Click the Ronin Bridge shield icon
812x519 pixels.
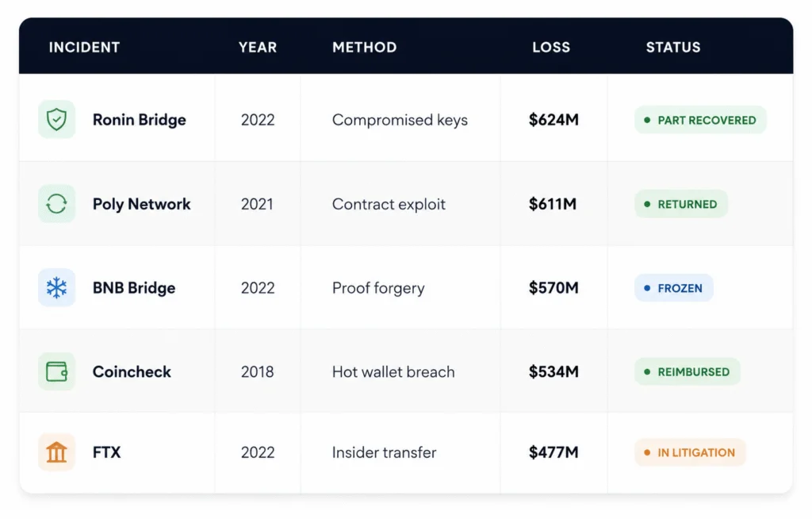[x=56, y=119]
